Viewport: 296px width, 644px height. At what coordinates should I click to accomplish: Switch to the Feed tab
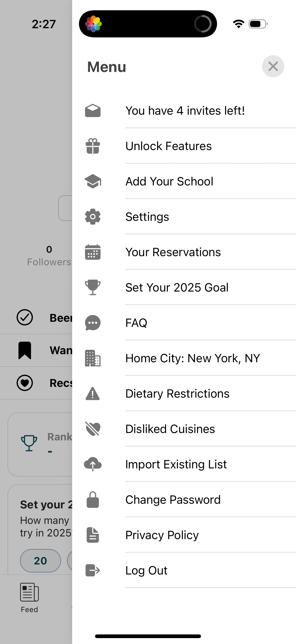[x=29, y=598]
